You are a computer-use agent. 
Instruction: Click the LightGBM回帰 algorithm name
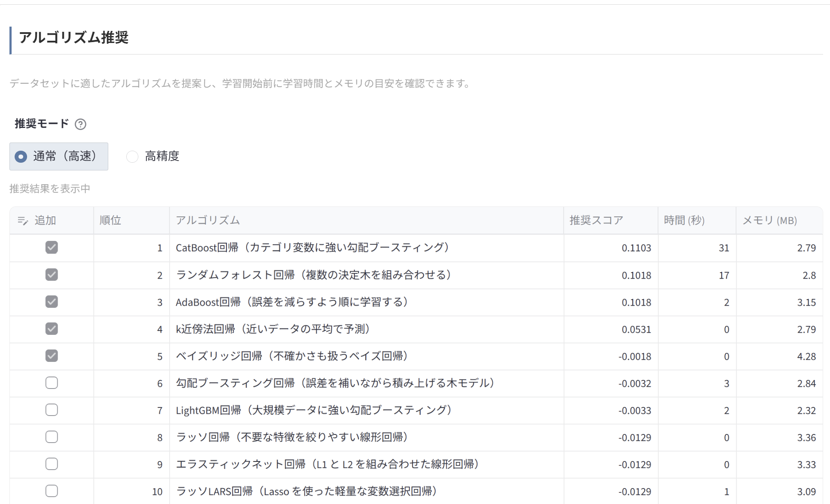(314, 410)
